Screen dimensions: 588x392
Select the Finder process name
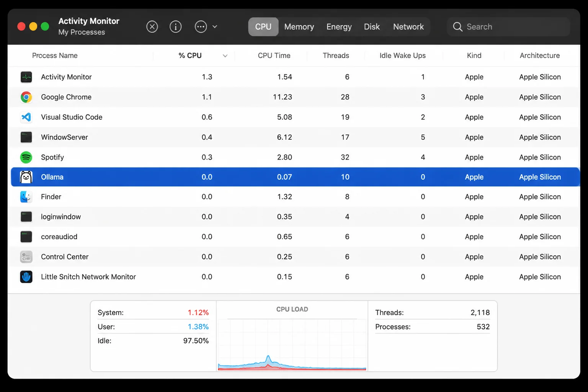pyautogui.click(x=51, y=197)
